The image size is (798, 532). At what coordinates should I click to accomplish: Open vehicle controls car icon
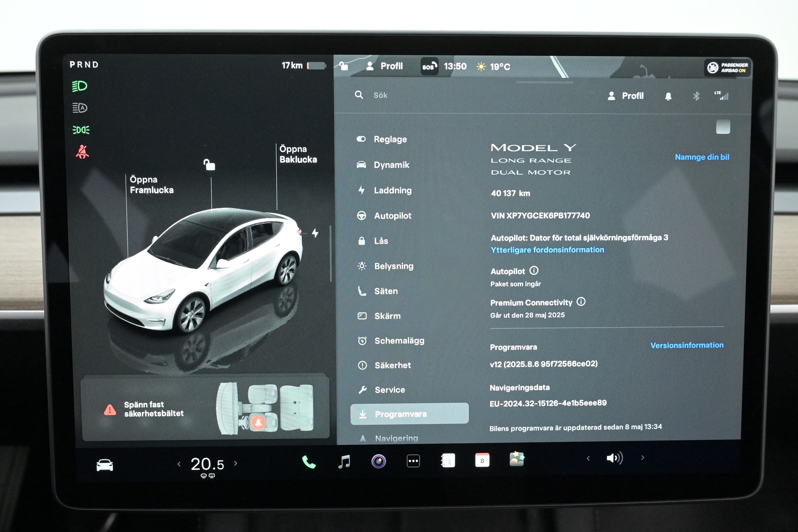coord(104,465)
